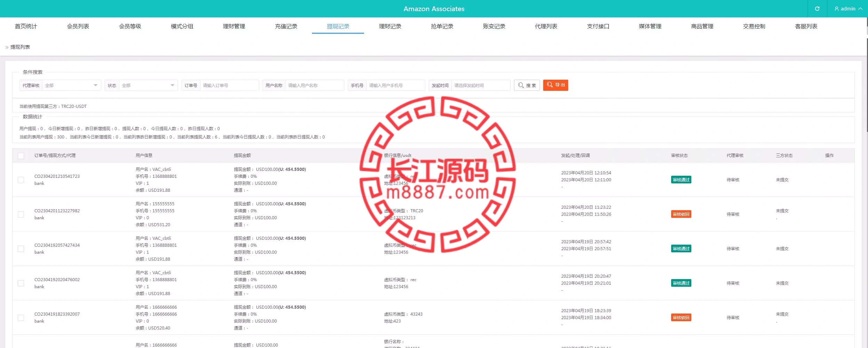Open the 会员等级 tab
Image resolution: width=868 pixels, height=348 pixels.
coord(130,26)
